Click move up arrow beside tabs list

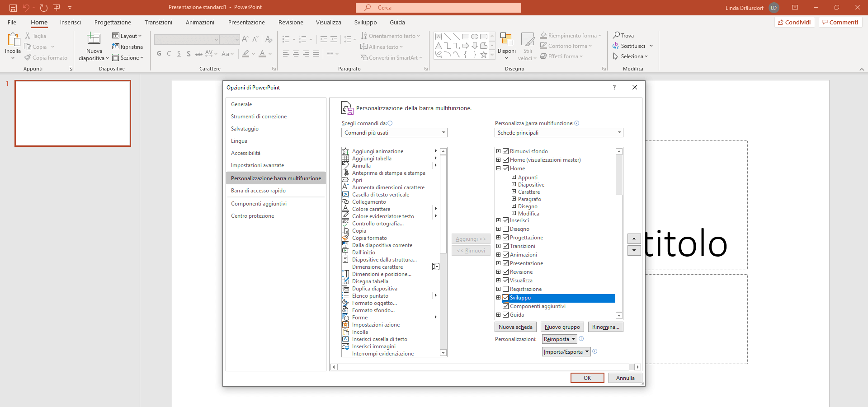point(634,239)
